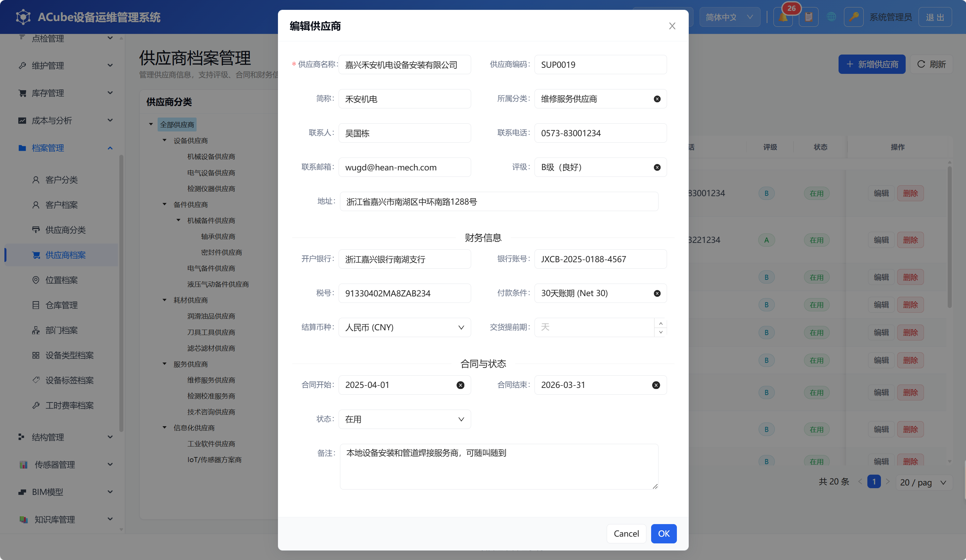Click the key icon in header
The height and width of the screenshot is (560, 966).
click(x=854, y=17)
